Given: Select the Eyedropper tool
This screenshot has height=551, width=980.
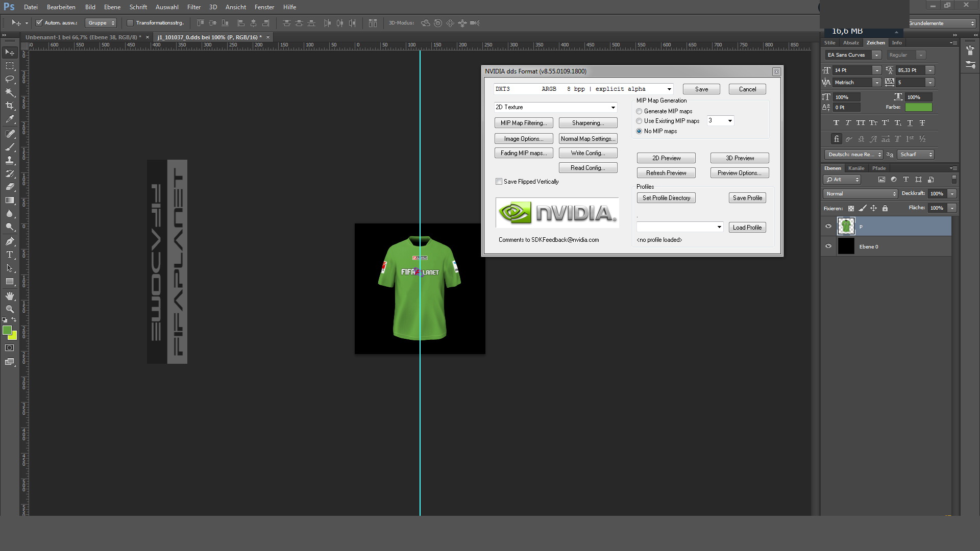Looking at the screenshot, I should [10, 119].
